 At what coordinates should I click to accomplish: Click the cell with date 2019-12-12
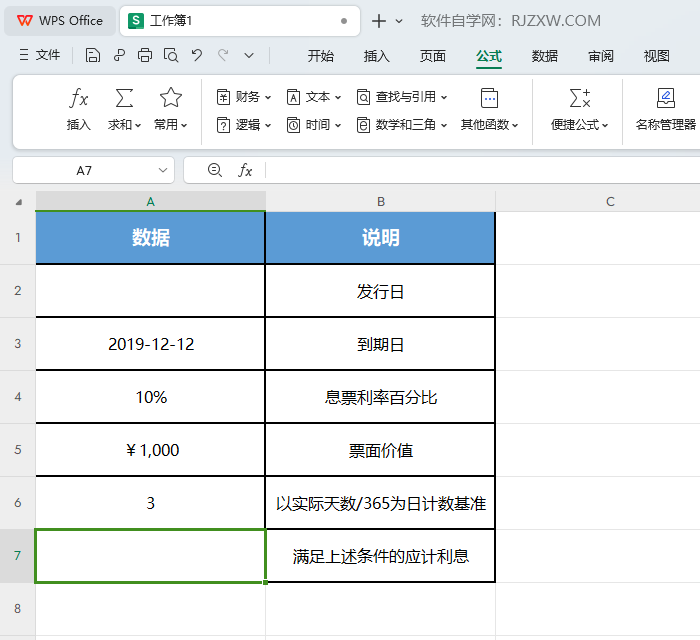coord(150,344)
